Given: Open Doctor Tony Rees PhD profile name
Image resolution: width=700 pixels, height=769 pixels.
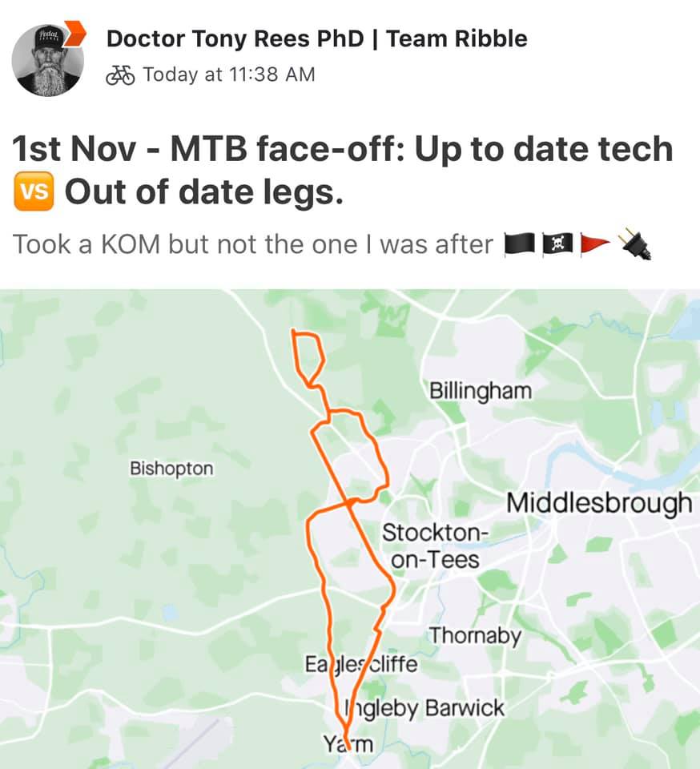Looking at the screenshot, I should 316,38.
